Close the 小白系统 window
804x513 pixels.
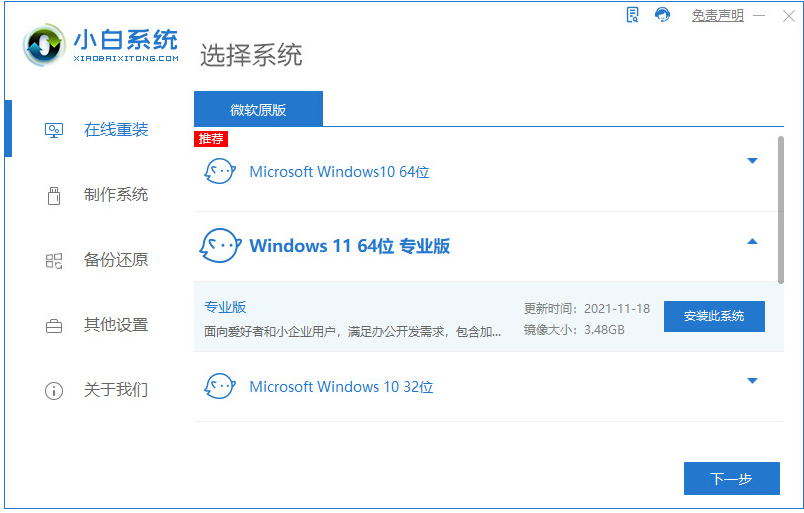click(789, 16)
